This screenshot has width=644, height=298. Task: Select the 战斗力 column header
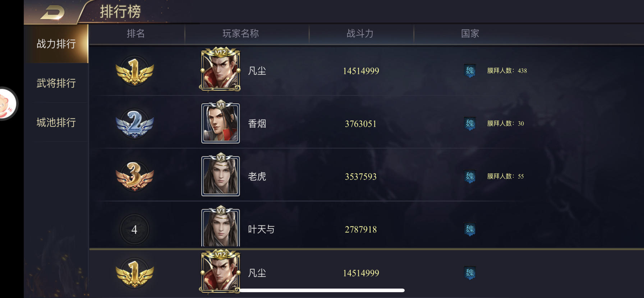[x=360, y=33]
